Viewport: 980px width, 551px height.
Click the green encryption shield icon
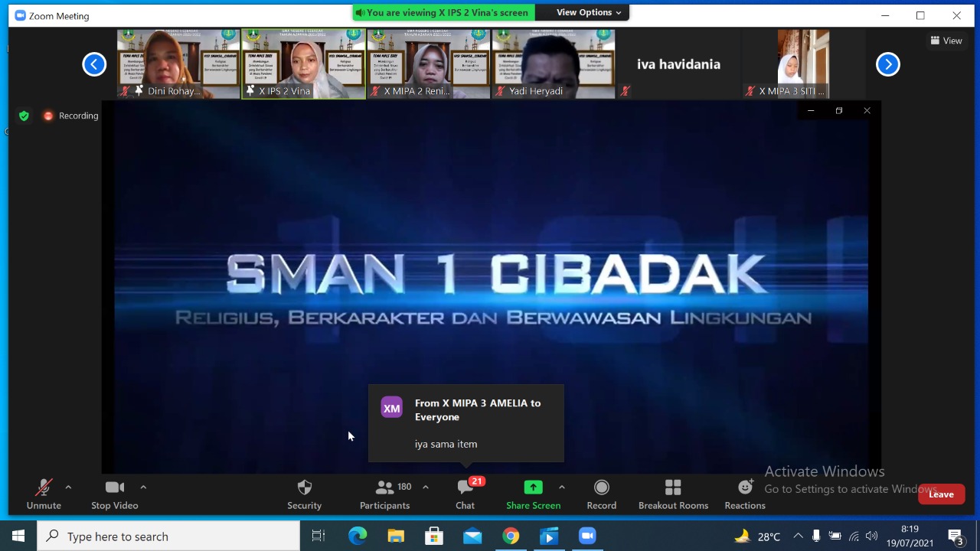click(24, 116)
